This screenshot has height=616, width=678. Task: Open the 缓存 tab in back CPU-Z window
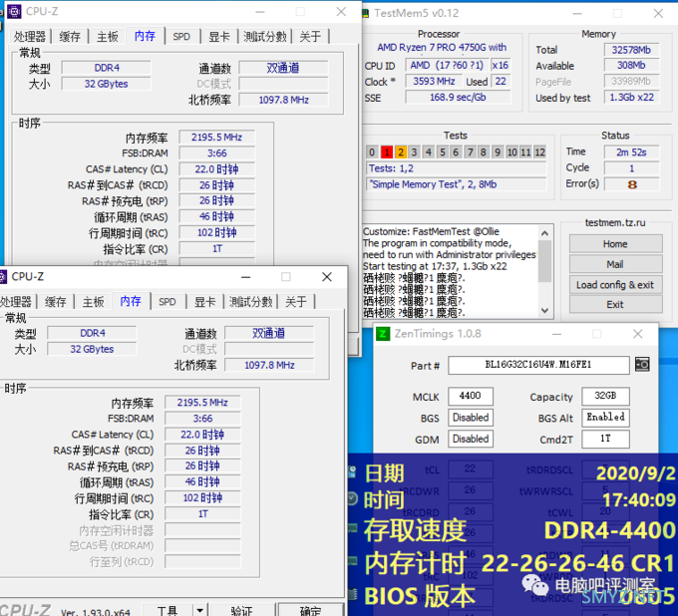click(70, 36)
